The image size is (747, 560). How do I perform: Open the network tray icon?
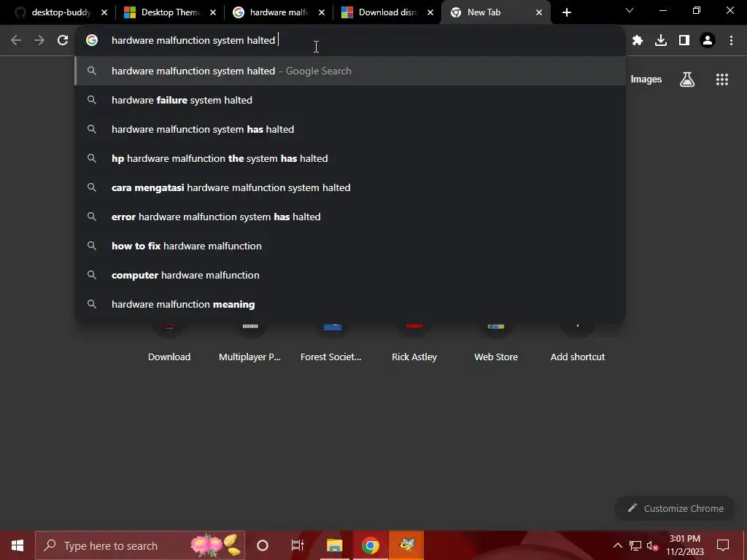pos(635,545)
